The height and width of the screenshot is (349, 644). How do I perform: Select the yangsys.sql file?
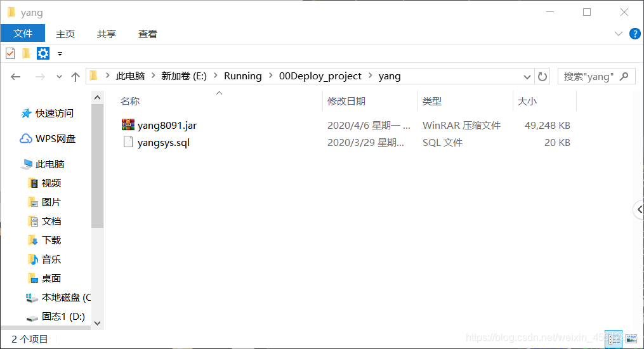click(164, 143)
